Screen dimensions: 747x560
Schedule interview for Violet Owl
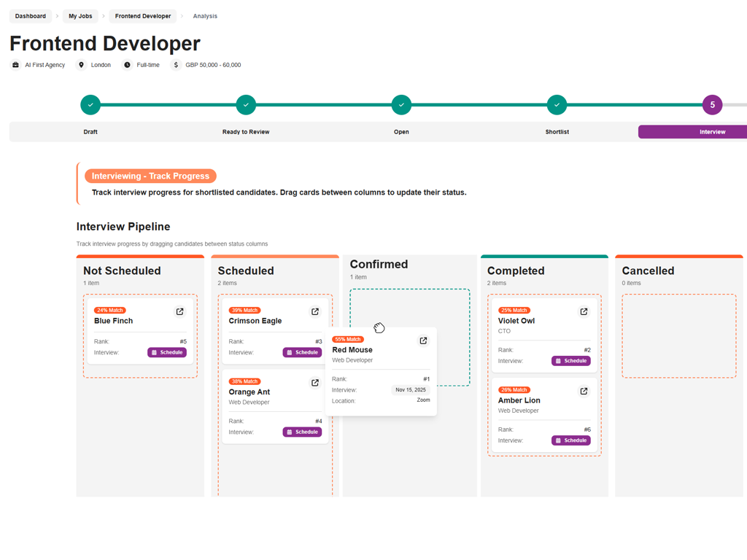click(x=571, y=361)
